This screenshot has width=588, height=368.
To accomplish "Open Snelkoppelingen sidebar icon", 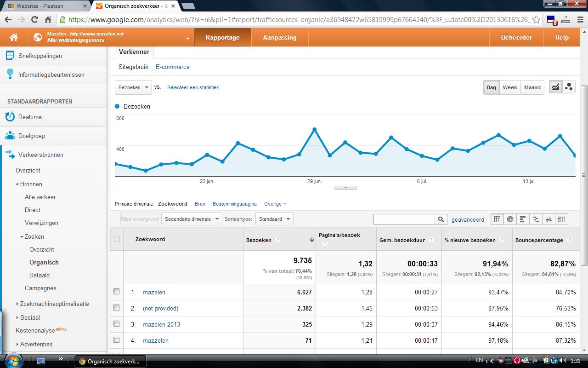I will (x=10, y=56).
